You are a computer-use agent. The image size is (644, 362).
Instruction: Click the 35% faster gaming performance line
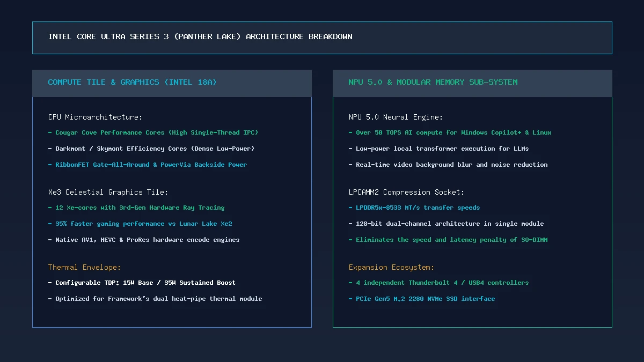pyautogui.click(x=140, y=224)
